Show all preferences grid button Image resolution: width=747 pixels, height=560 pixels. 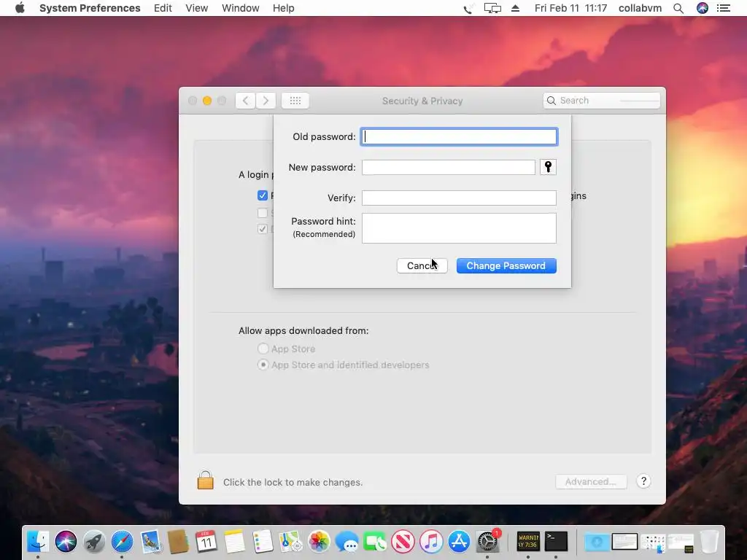tap(295, 101)
